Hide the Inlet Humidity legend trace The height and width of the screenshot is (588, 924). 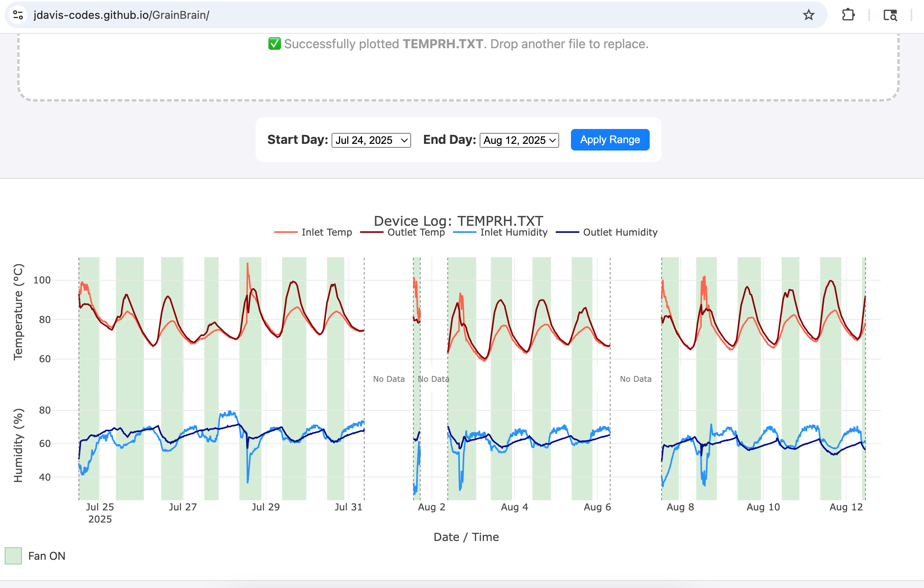pos(513,232)
